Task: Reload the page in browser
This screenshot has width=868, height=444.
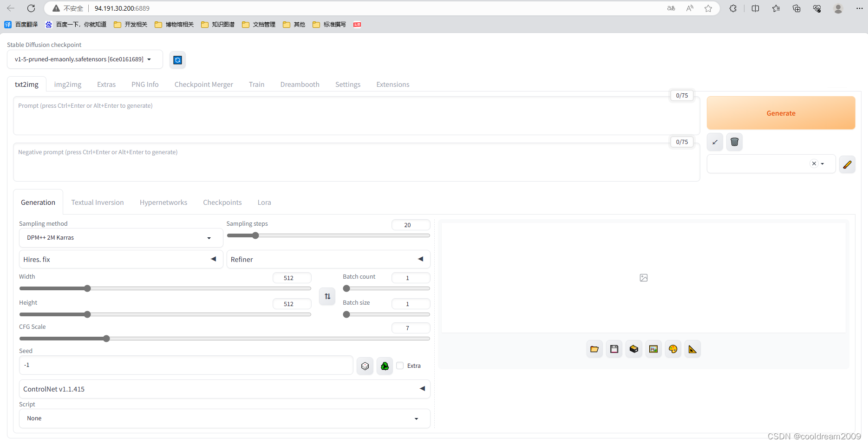Action: click(31, 8)
